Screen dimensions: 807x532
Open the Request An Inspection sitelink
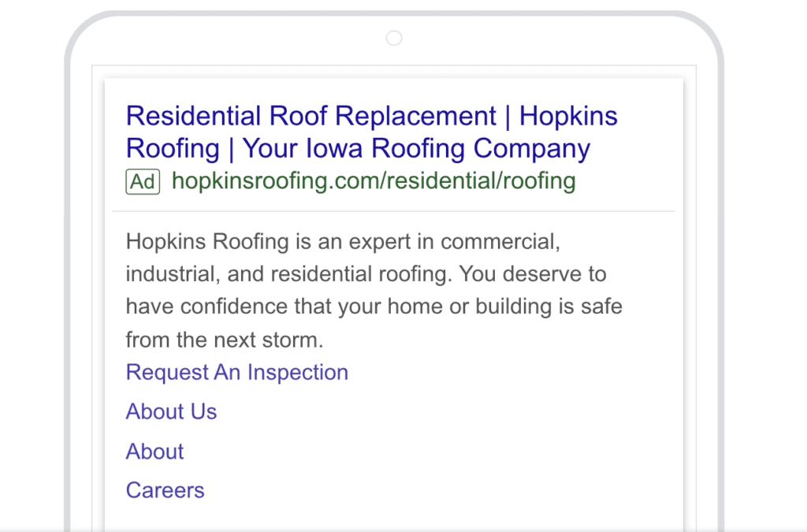[237, 373]
